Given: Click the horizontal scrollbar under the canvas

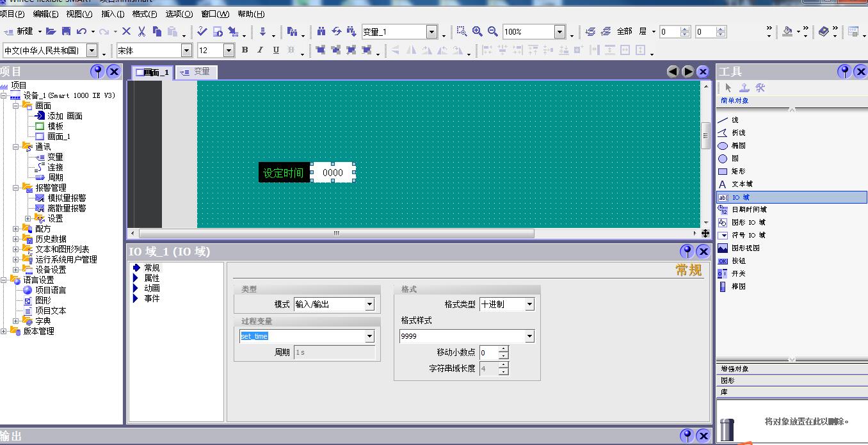Looking at the screenshot, I should 336,234.
